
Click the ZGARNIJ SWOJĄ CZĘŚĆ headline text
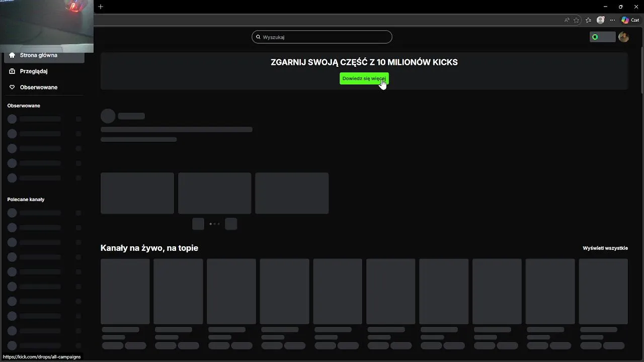[364, 62]
